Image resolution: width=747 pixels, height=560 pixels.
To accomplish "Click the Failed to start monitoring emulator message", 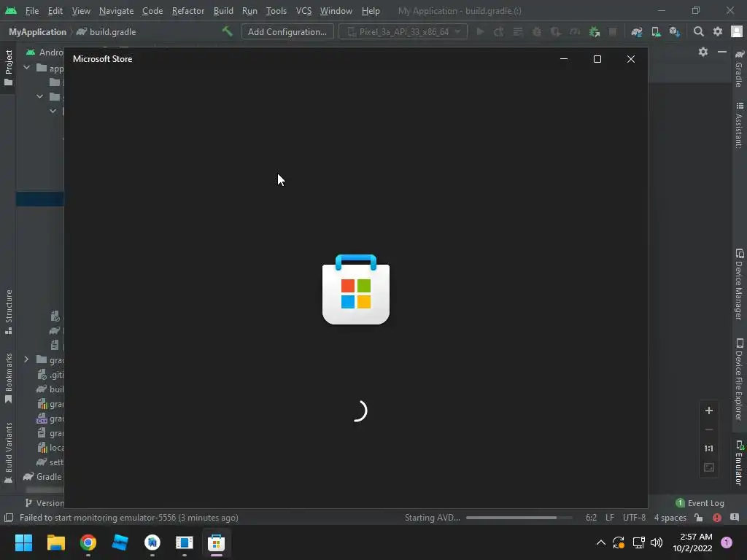I will coord(129,518).
